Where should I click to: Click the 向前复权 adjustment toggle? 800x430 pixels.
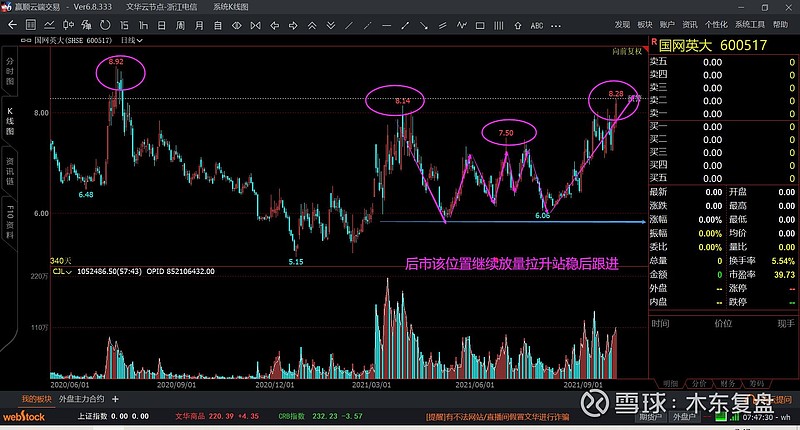click(627, 52)
